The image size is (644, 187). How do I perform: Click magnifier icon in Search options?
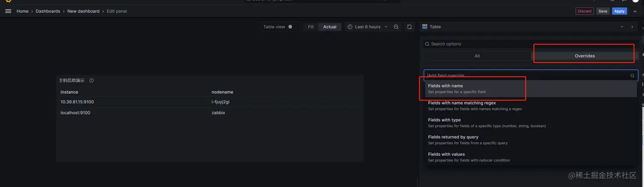(x=427, y=44)
